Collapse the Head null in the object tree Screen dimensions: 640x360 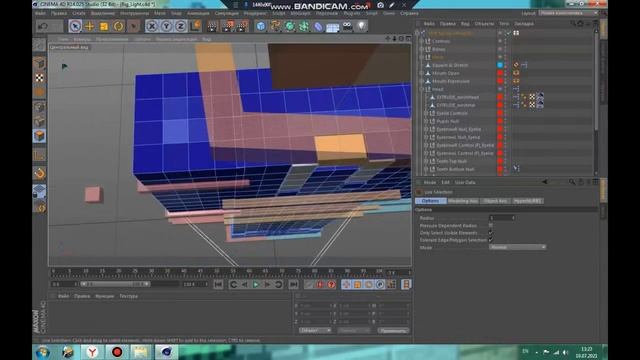pyautogui.click(x=422, y=89)
